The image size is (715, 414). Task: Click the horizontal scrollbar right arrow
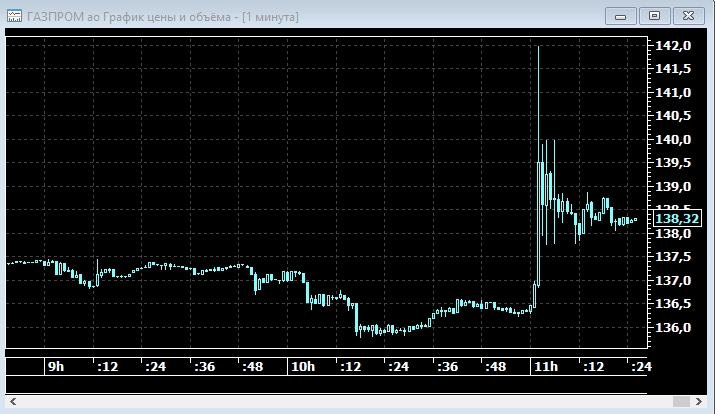tap(699, 402)
